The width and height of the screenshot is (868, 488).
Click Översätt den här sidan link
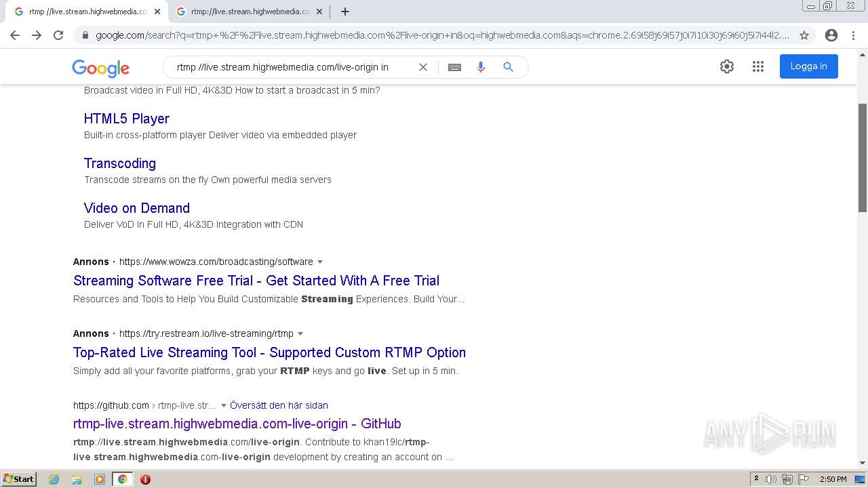[x=279, y=405]
